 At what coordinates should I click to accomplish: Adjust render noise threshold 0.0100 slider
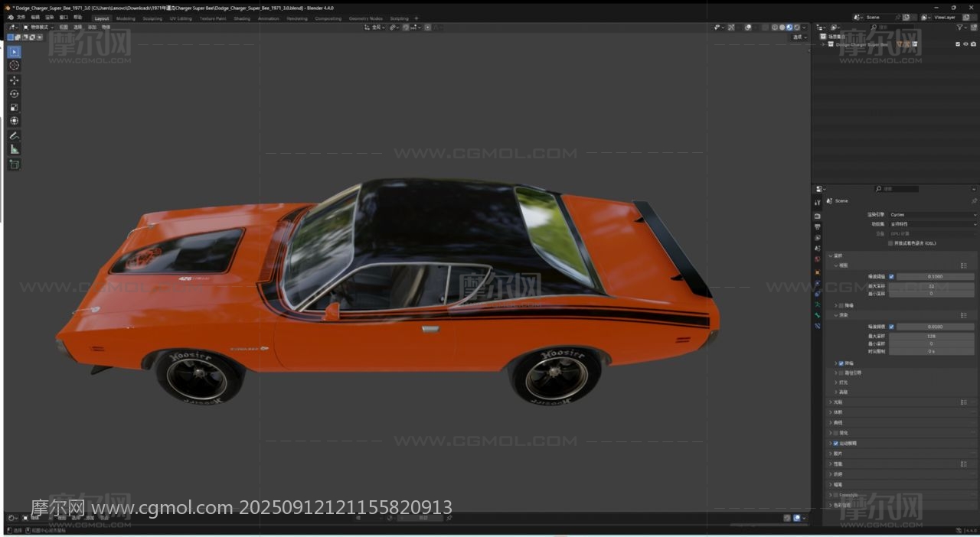(936, 327)
